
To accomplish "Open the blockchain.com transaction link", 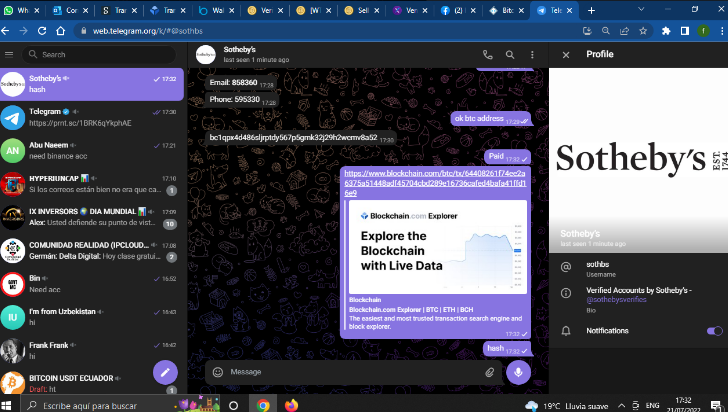I will click(435, 183).
